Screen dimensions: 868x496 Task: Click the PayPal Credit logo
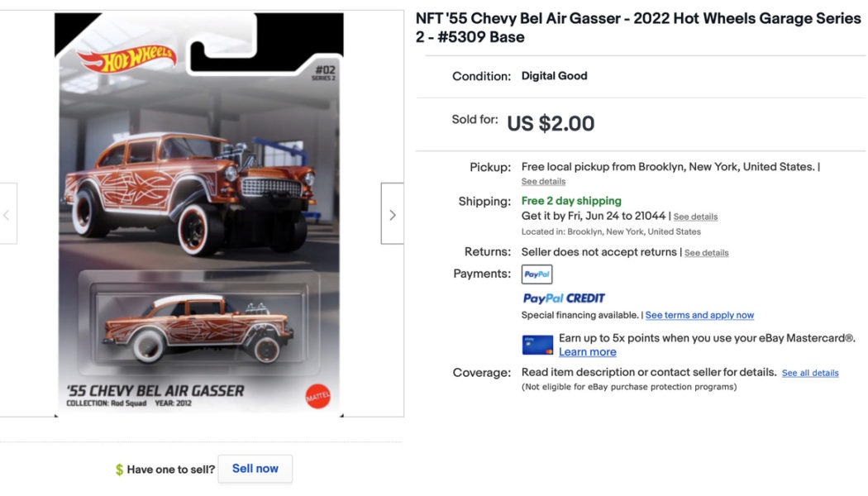(563, 298)
